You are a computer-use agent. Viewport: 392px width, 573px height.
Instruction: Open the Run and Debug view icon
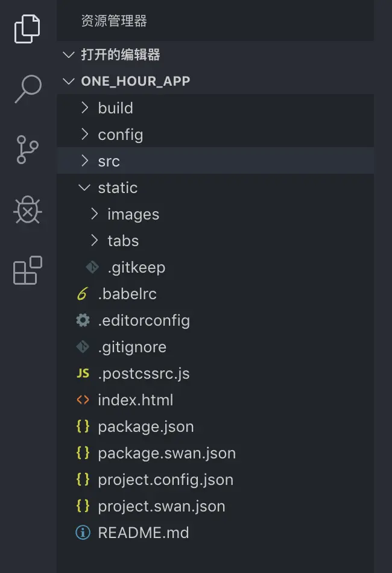[x=28, y=209]
